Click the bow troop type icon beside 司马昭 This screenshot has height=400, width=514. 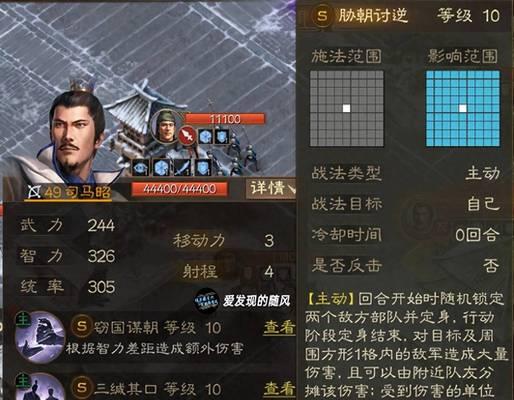click(x=34, y=192)
